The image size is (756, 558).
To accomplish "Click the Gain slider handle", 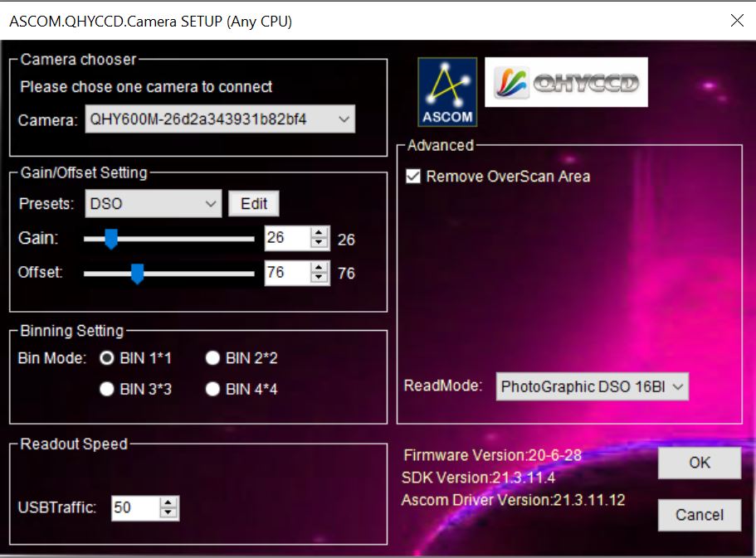I will pyautogui.click(x=110, y=240).
